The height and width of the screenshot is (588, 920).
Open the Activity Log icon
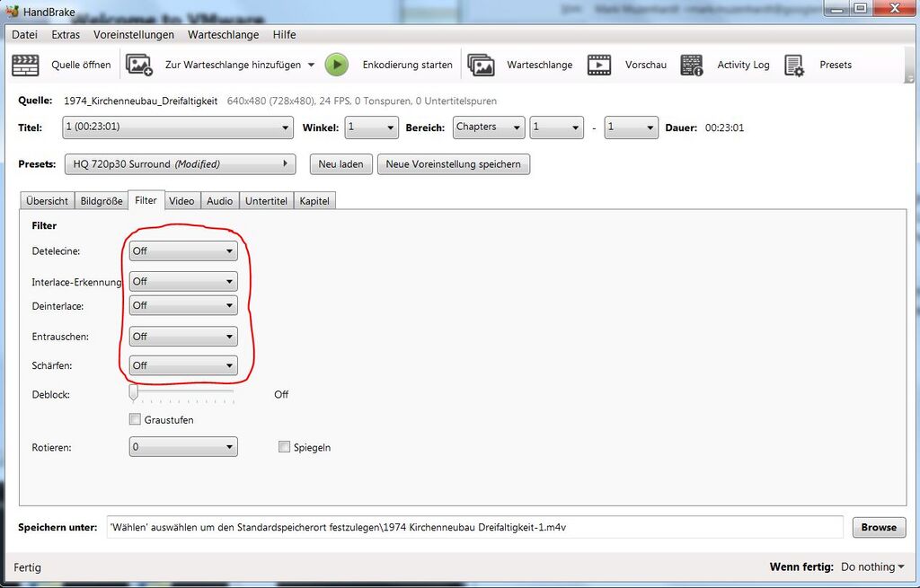pyautogui.click(x=692, y=65)
